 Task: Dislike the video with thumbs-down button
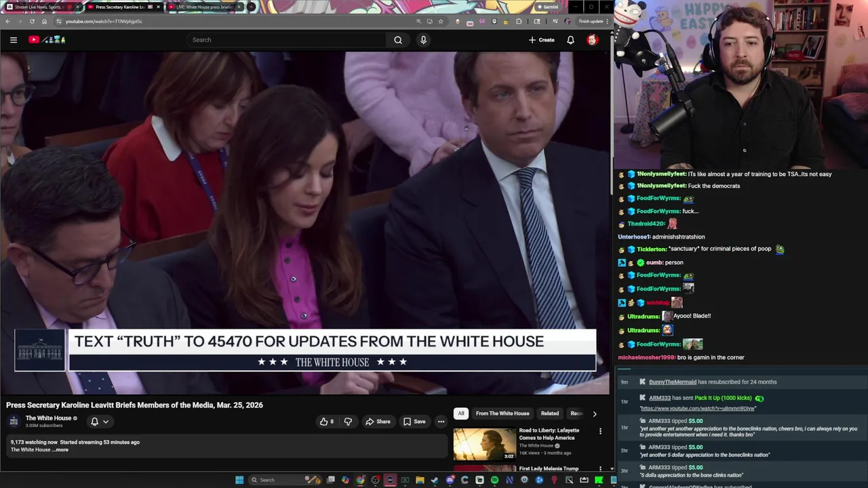pos(348,422)
